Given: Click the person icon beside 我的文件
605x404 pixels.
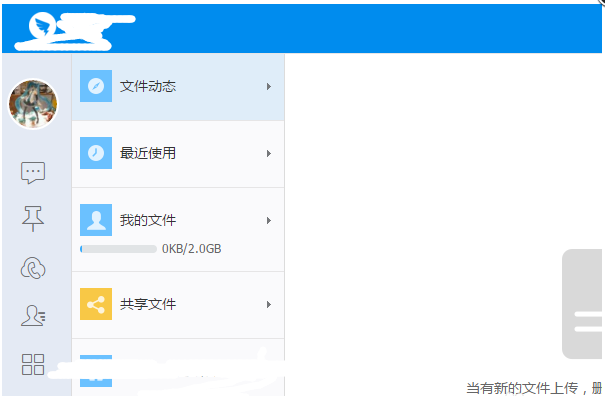Looking at the screenshot, I should (96, 220).
